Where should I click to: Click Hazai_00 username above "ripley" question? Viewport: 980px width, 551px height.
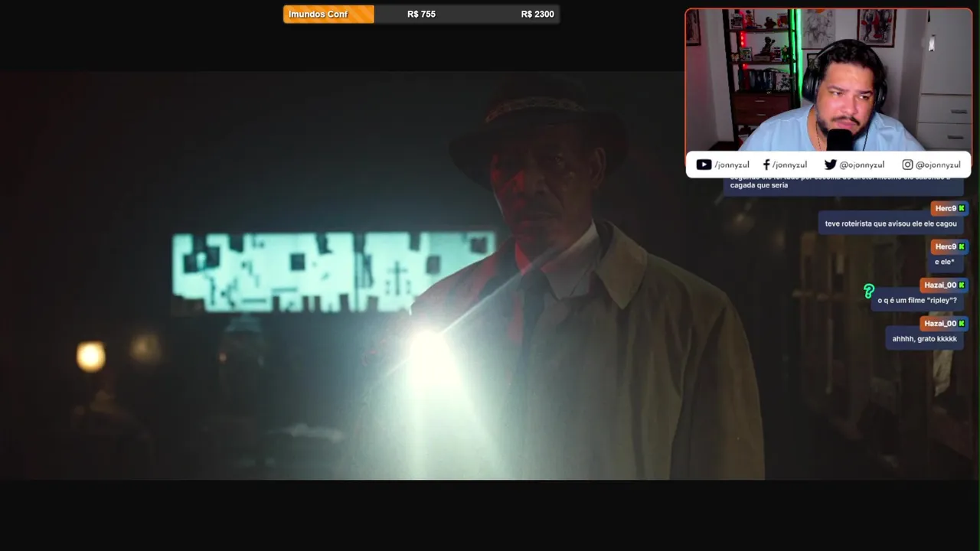pyautogui.click(x=940, y=285)
